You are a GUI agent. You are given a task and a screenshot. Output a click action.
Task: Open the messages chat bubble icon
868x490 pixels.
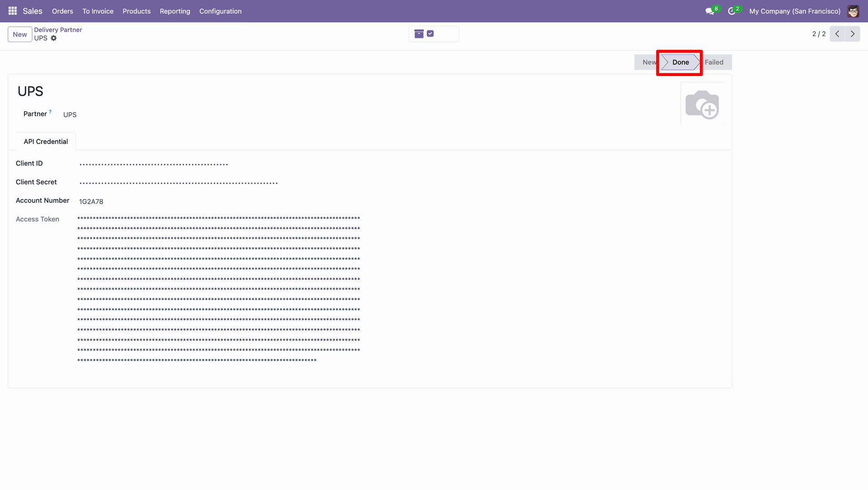709,11
